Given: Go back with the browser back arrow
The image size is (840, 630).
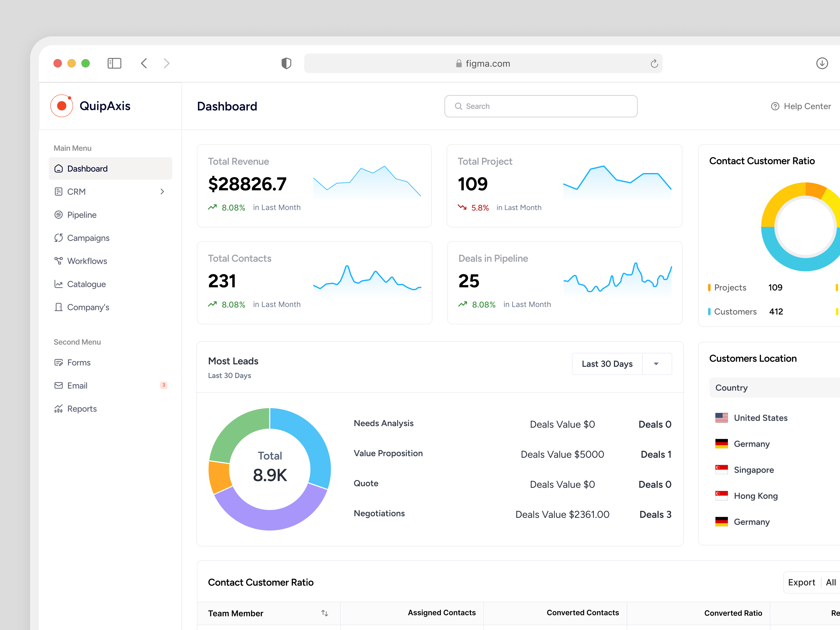Looking at the screenshot, I should [x=144, y=64].
